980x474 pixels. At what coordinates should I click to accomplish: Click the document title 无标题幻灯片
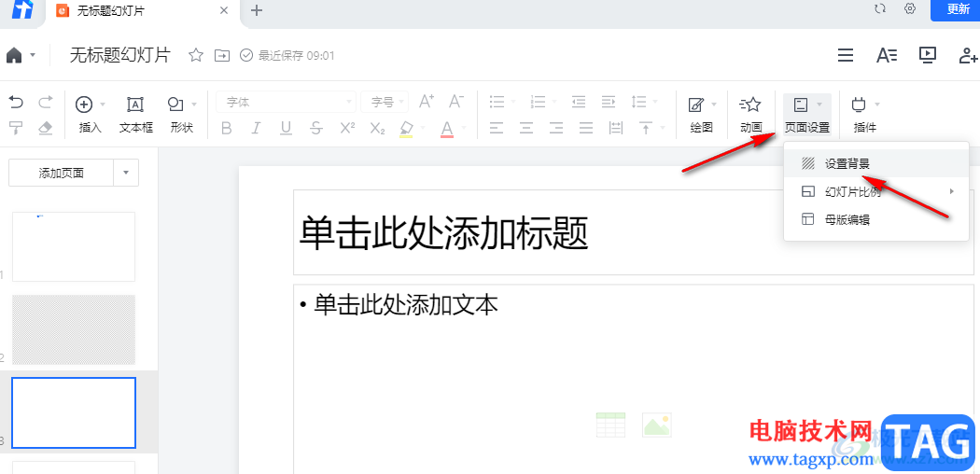coord(119,55)
